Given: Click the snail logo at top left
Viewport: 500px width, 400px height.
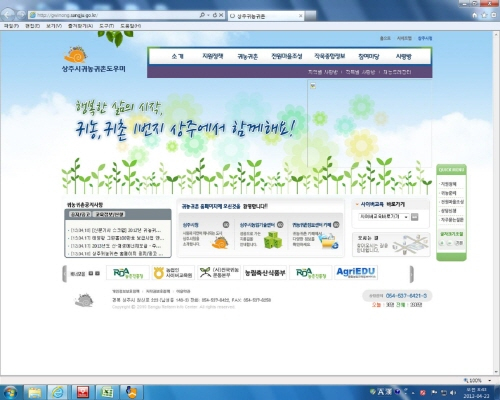Looking at the screenshot, I should 76,55.
